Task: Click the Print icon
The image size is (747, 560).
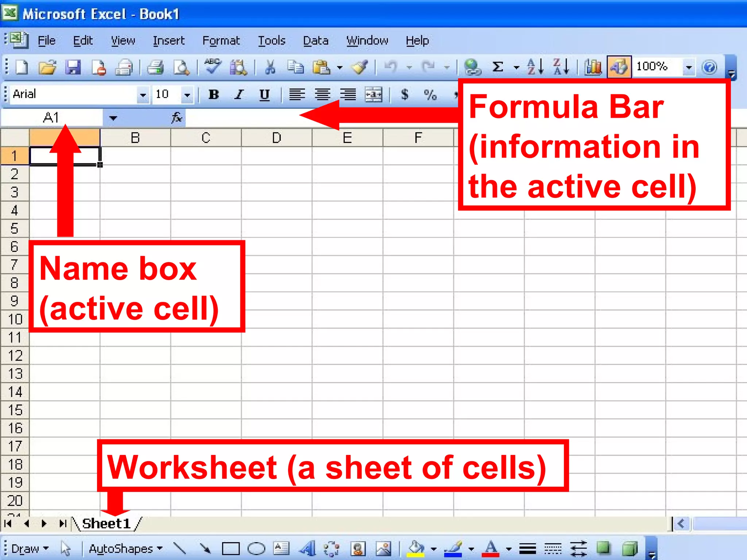Action: click(155, 67)
